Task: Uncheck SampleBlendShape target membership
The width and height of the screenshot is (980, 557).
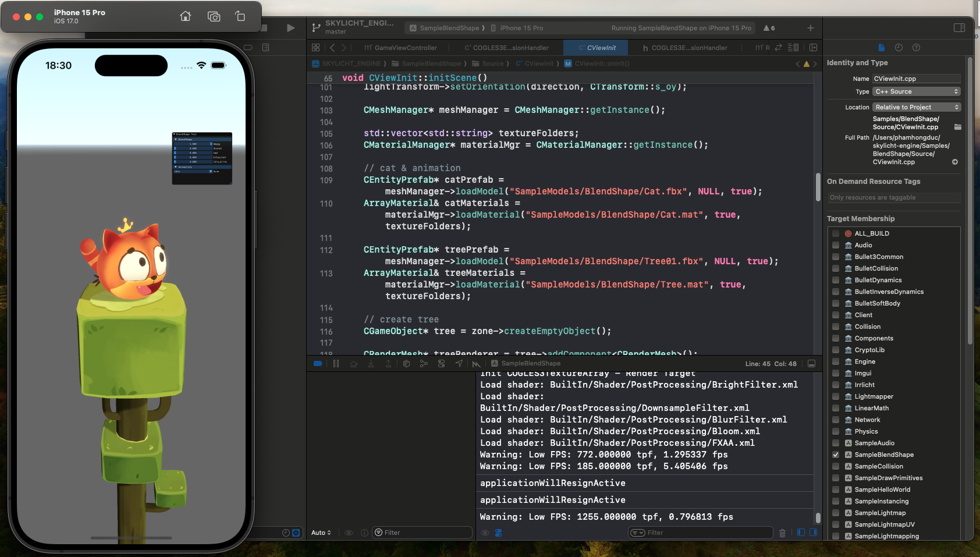Action: coord(836,455)
